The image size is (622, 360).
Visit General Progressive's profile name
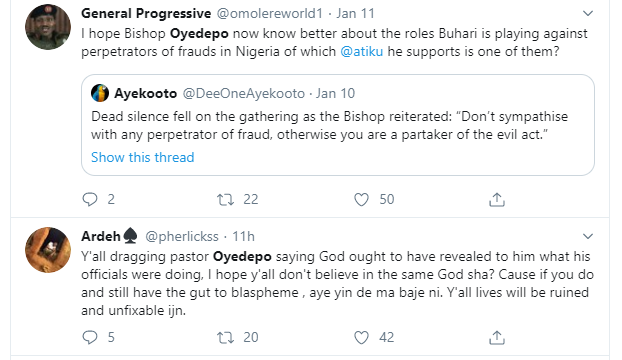[146, 13]
